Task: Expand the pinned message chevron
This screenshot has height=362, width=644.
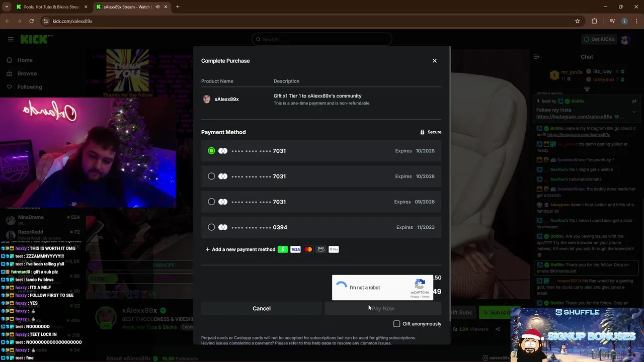Action: 634,112
